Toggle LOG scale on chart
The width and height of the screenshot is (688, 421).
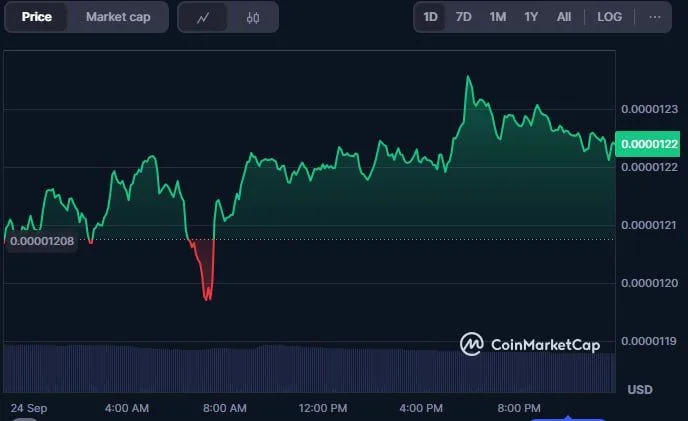tap(609, 17)
